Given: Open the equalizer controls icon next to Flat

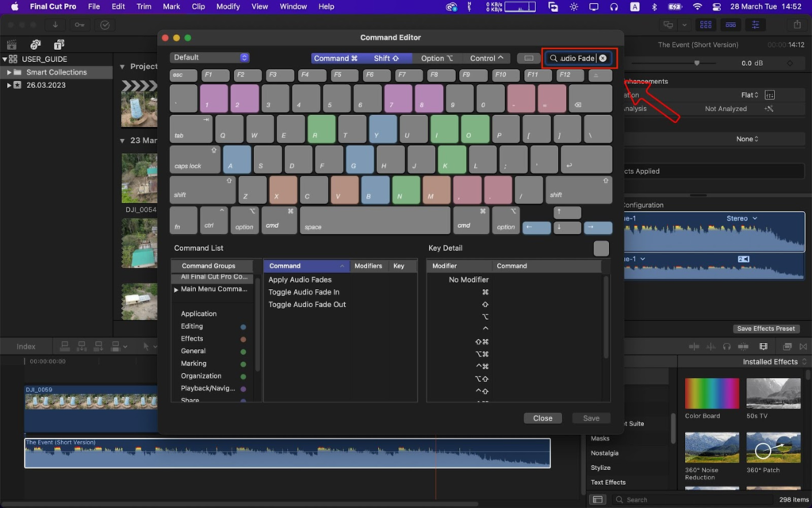Looking at the screenshot, I should point(769,95).
